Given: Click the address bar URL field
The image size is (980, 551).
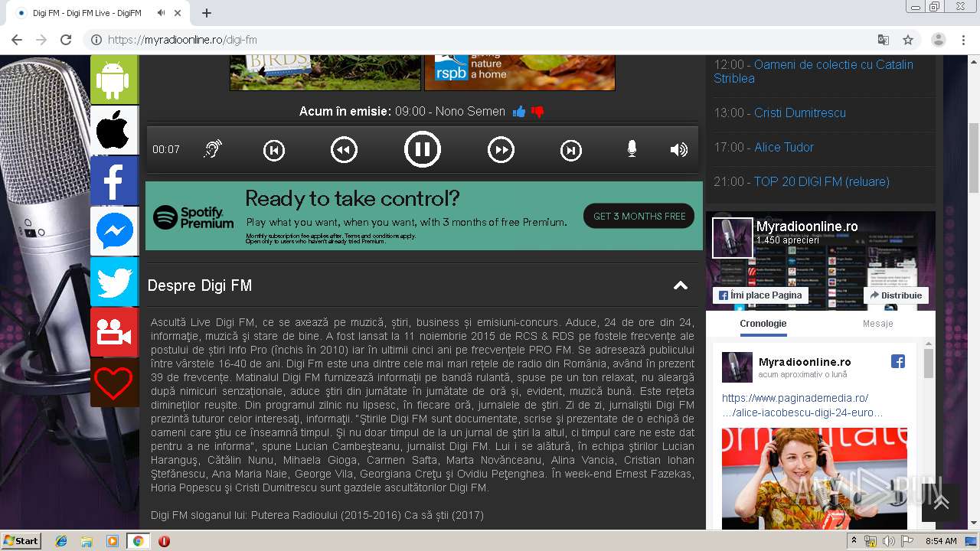Looking at the screenshot, I should tap(490, 40).
